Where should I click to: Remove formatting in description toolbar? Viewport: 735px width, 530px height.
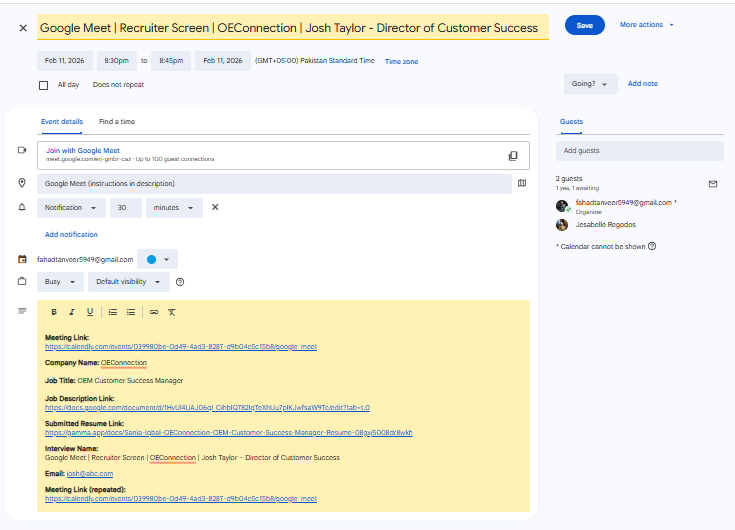pos(172,312)
